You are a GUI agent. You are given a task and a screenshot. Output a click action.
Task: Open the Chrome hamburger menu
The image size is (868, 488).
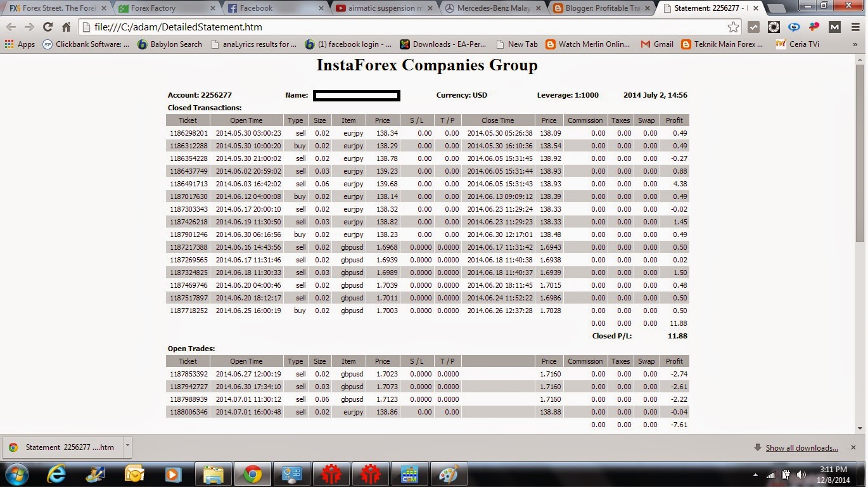855,27
